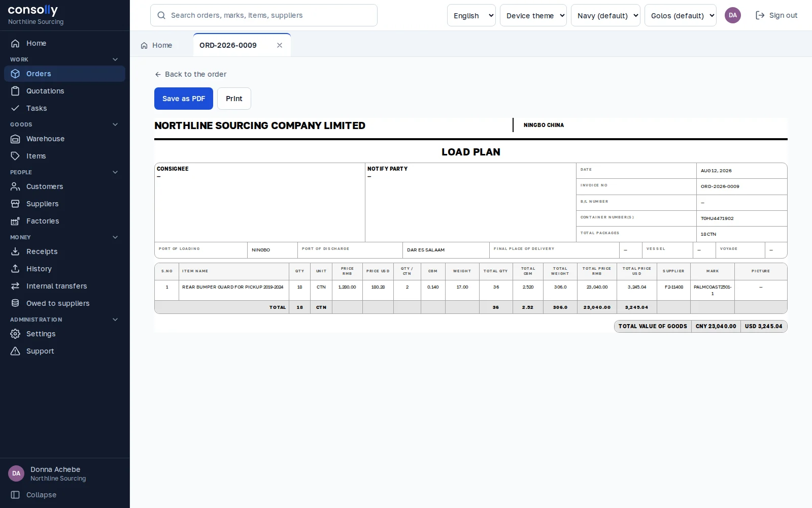Screen dimensions: 812x508
Task: Collapse the WORK section chevron
Action: tap(115, 59)
